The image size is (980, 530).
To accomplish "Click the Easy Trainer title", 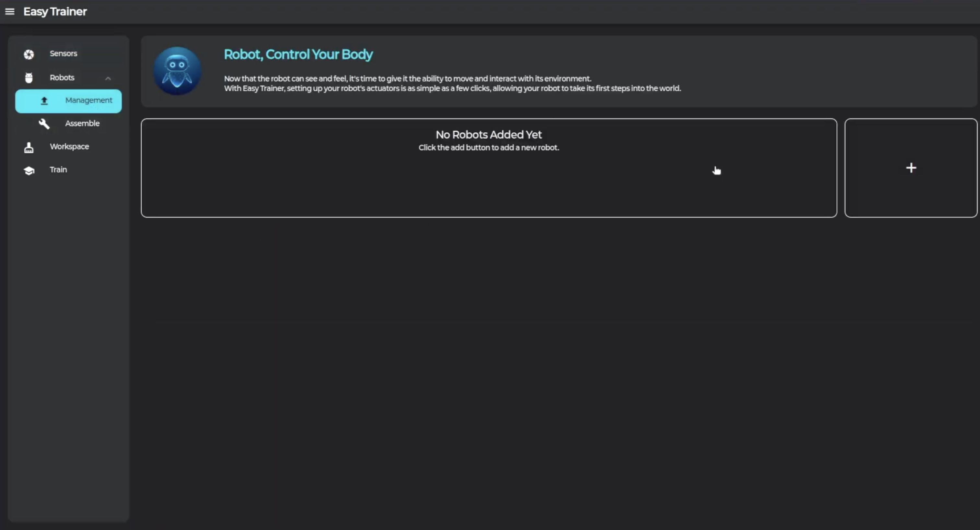I will coord(55,12).
